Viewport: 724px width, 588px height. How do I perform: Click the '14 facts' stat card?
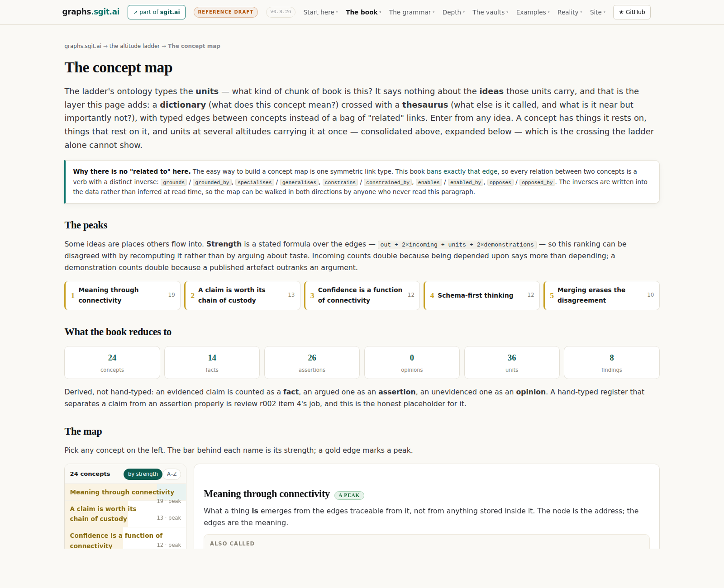pos(212,363)
